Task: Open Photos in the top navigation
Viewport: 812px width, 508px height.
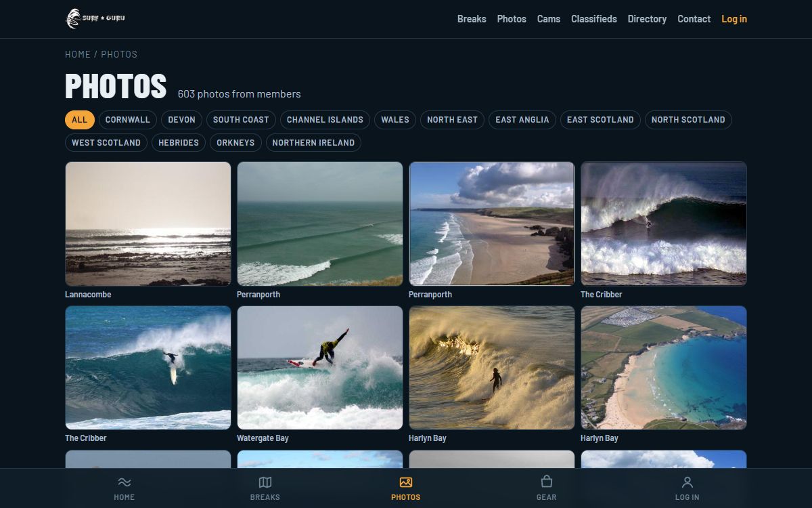Action: coord(512,19)
